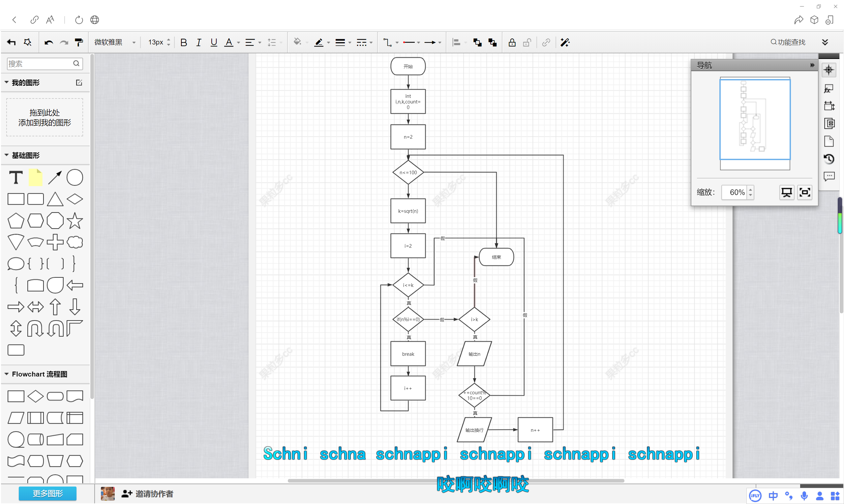Click the fill color bucket

click(297, 42)
